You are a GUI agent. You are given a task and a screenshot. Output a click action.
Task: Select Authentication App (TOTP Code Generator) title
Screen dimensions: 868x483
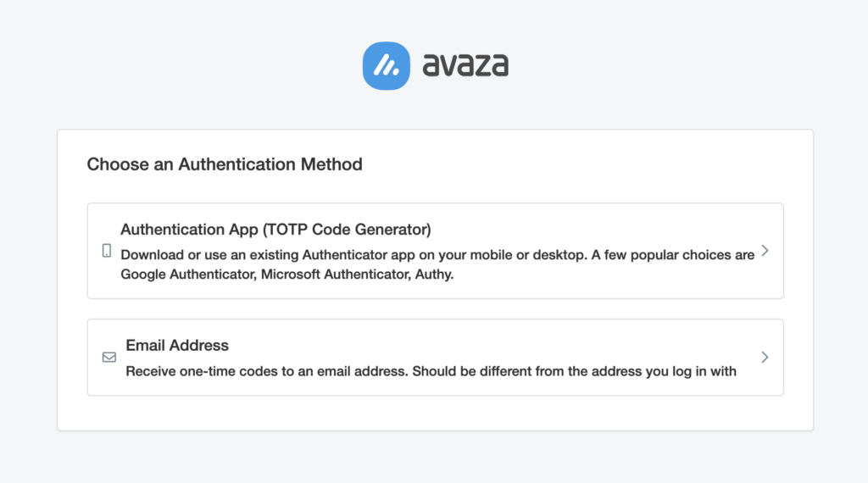tap(275, 230)
